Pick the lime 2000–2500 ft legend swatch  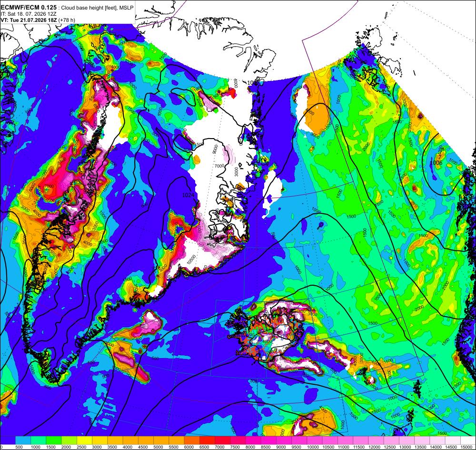click(69, 440)
